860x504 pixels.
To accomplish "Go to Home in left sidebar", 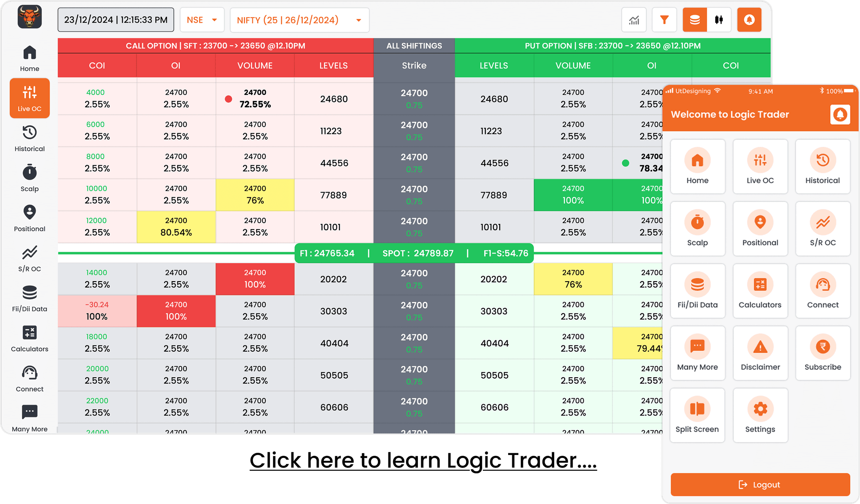I will tap(29, 58).
